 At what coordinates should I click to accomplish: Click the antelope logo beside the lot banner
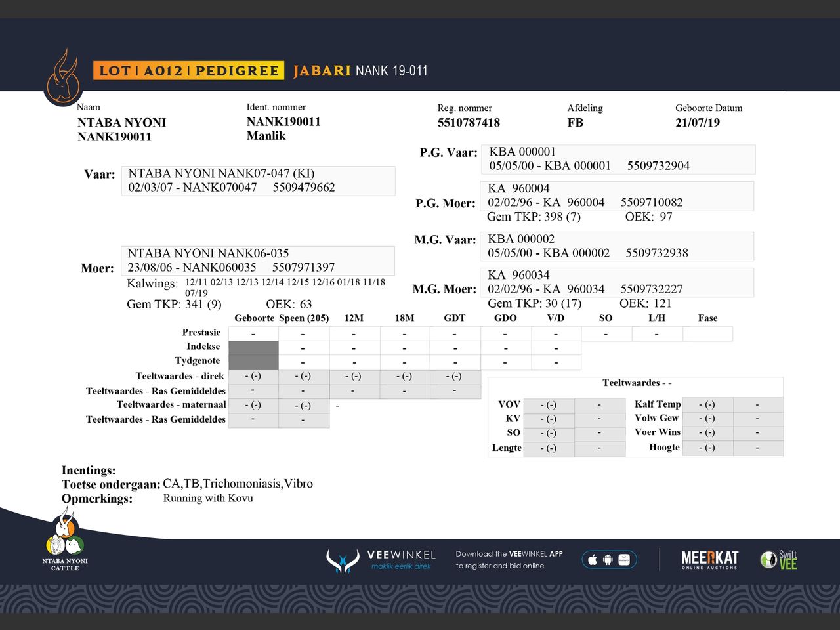coord(64,77)
